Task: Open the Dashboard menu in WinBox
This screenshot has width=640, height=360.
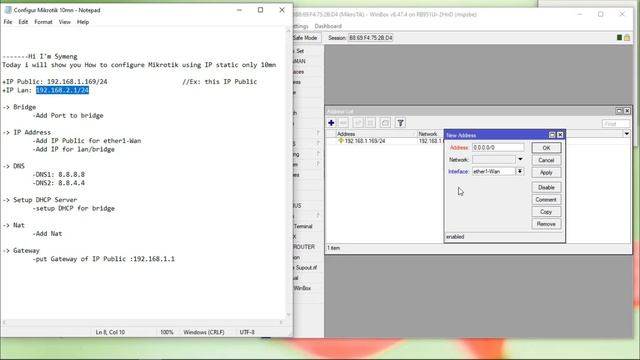Action: click(x=328, y=26)
